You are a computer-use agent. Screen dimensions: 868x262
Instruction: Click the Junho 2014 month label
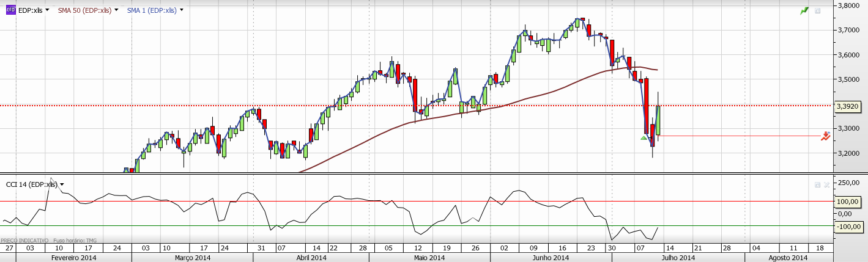(552, 258)
